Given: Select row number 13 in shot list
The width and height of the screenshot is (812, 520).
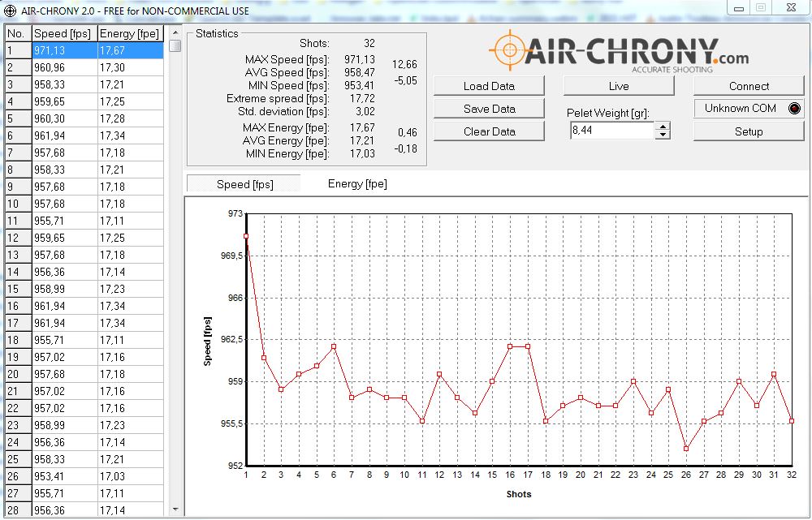Looking at the screenshot, I should [x=19, y=255].
